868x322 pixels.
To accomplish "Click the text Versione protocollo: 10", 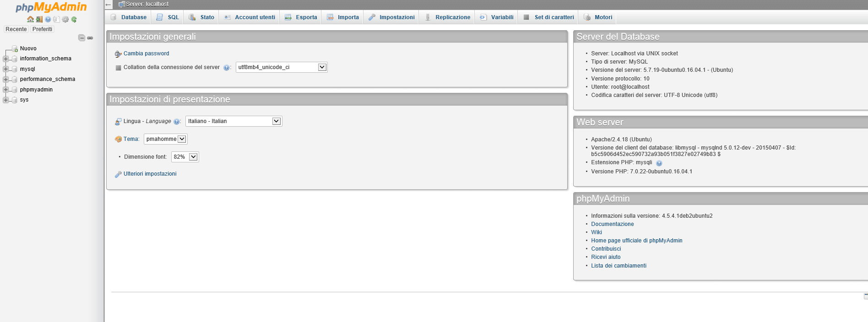I will click(x=620, y=79).
